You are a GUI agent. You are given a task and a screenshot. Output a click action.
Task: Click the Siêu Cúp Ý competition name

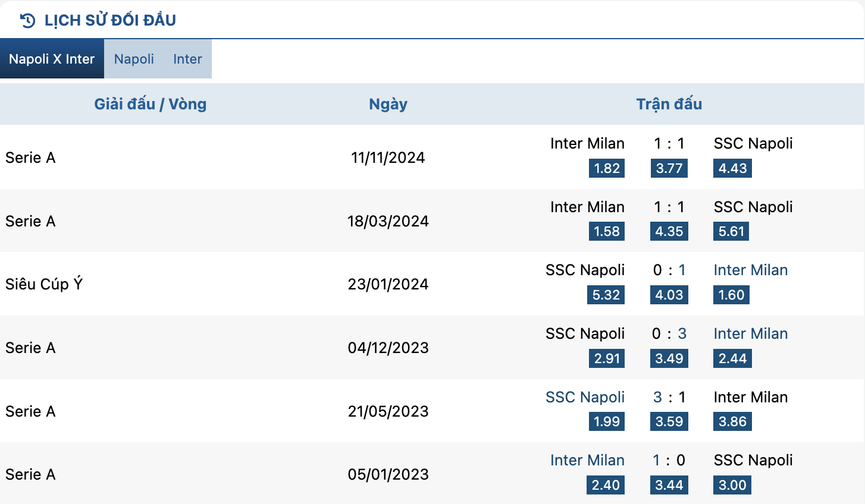click(44, 284)
